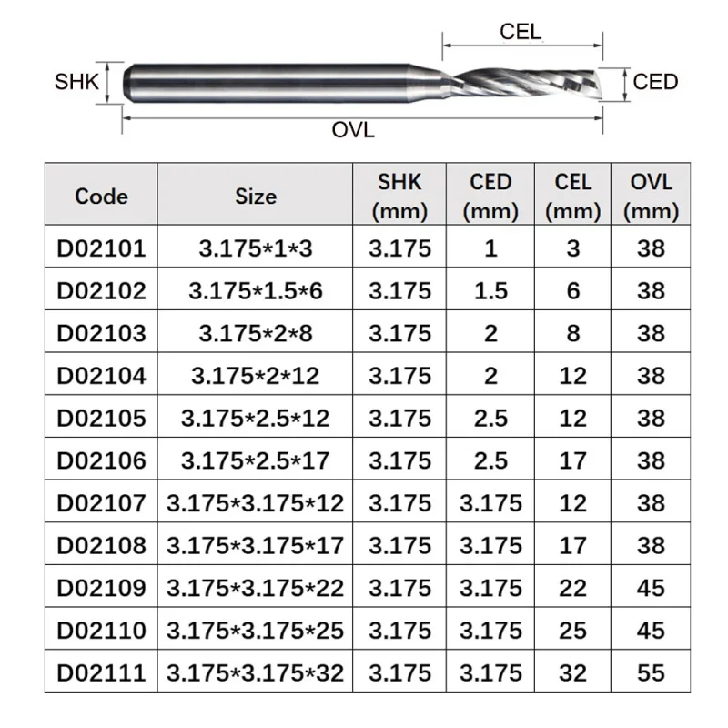Image resolution: width=728 pixels, height=728 pixels.
Task: Click product code D02104
Action: click(x=101, y=376)
